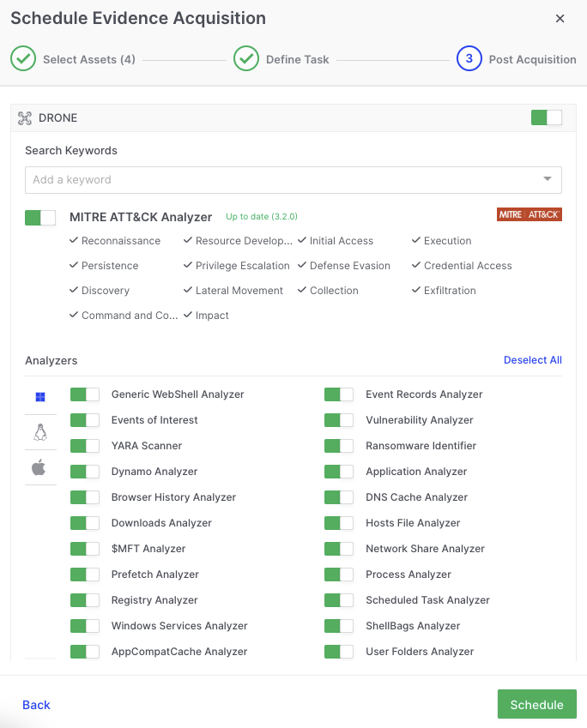Viewport: 587px width, 728px height.
Task: Click the Select Assets completed checkmark icon
Action: (x=23, y=59)
